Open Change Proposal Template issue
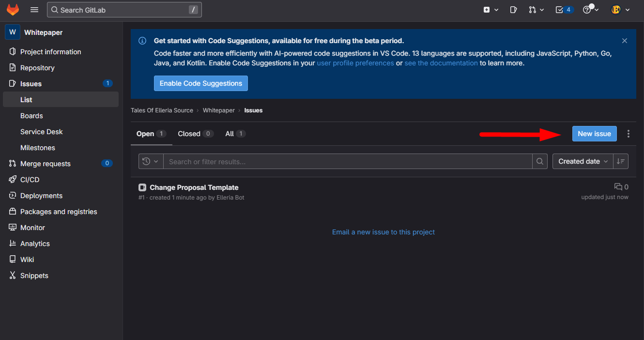644x340 pixels. click(194, 187)
